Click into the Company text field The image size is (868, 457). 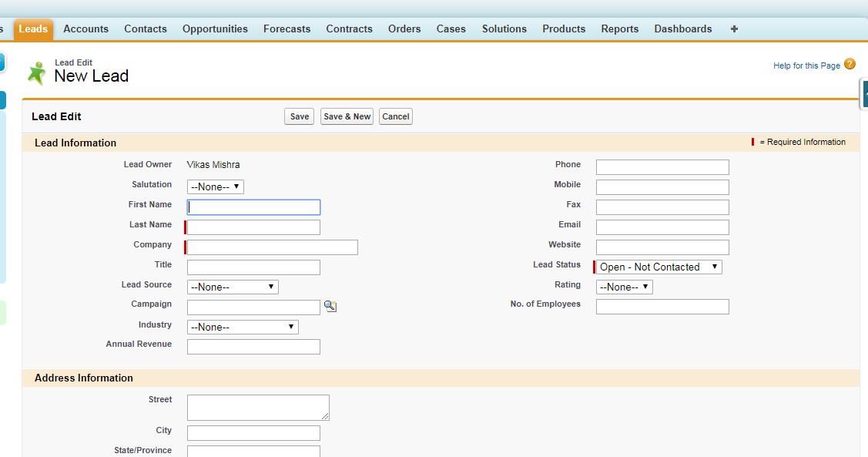tap(273, 247)
